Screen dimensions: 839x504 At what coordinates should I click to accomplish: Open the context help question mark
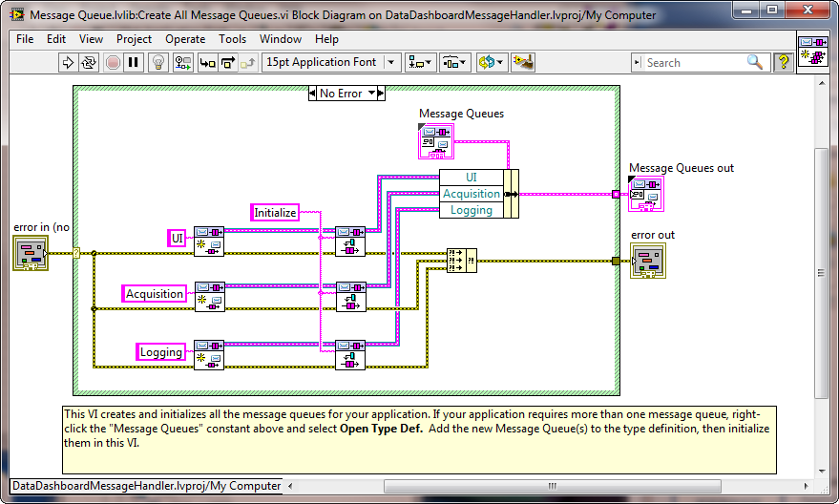[783, 62]
